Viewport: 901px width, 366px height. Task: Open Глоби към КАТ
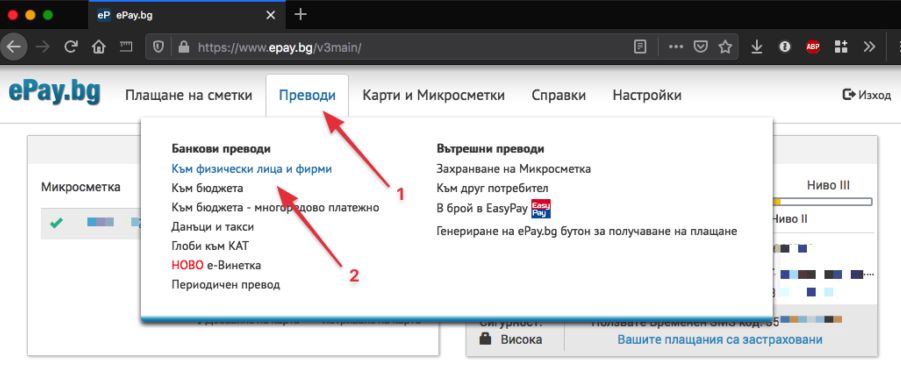click(x=210, y=246)
